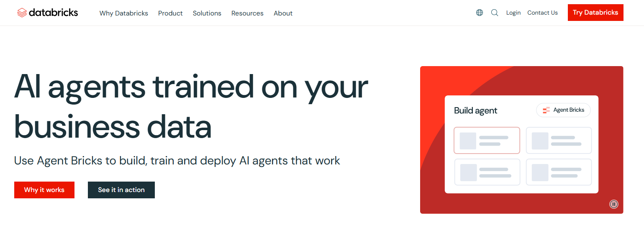Select the bottom-left agent tile placeholder
Screen dimensions: 644x241
(487, 172)
